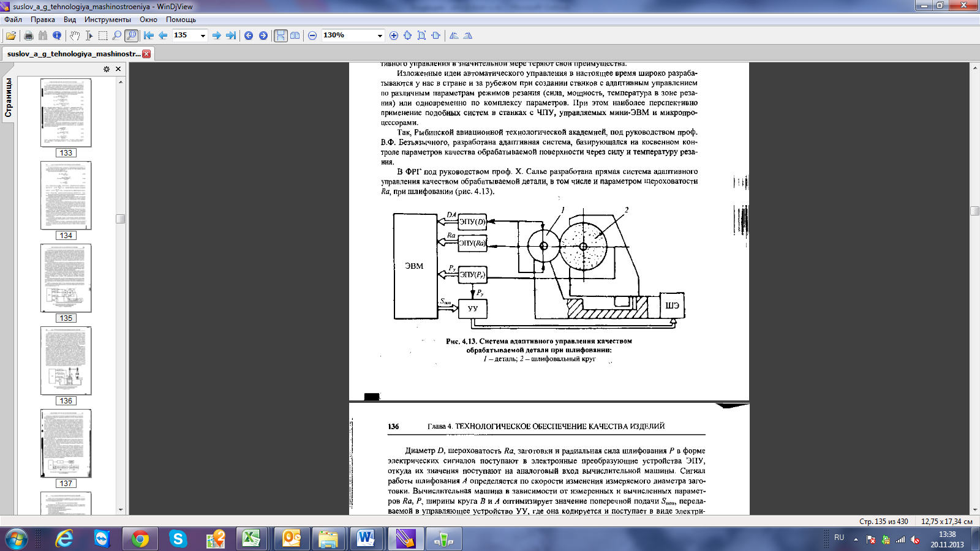Image resolution: width=980 pixels, height=551 pixels.
Task: Switch to Microsoft Word in taskbar
Action: point(366,539)
